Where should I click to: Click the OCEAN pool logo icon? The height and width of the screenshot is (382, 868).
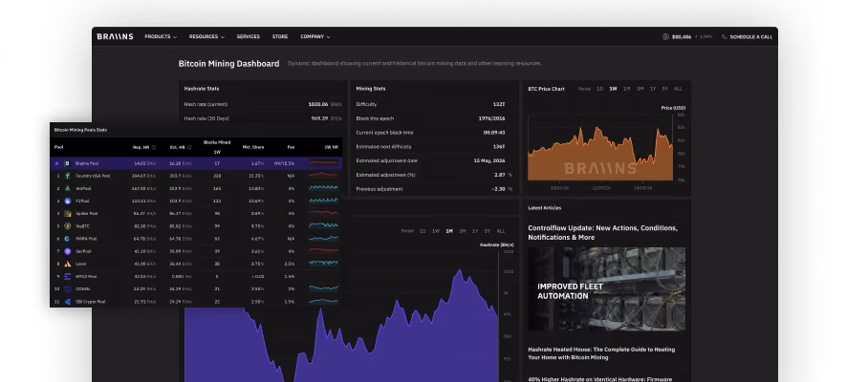click(x=68, y=289)
